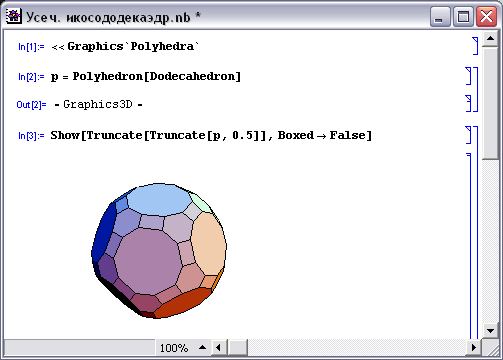Minimize the notebook window
This screenshot has height=360, width=503.
[440, 17]
